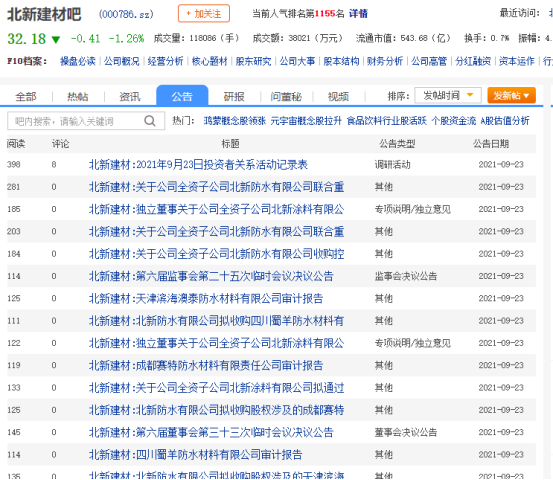Click the stock price 32.18
Screen dimensions: 553x480
[26, 39]
